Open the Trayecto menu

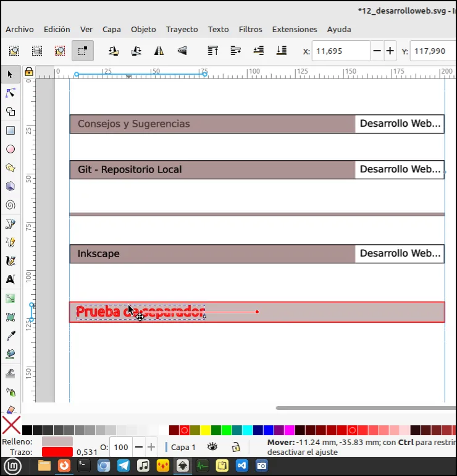[x=182, y=30]
